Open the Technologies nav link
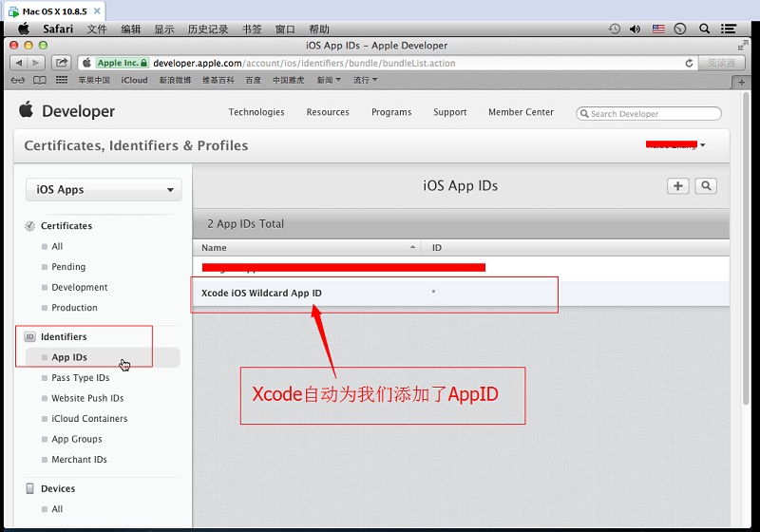The height and width of the screenshot is (532, 760). [256, 112]
